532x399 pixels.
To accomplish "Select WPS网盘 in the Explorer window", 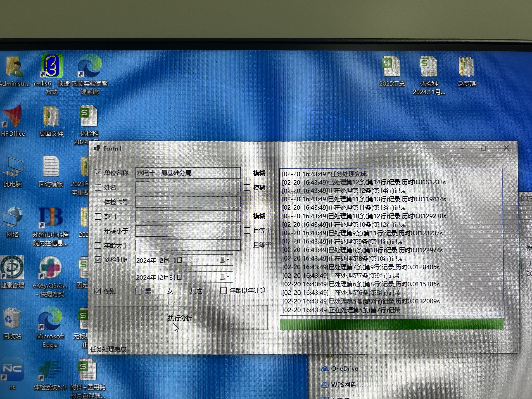I will click(x=338, y=385).
